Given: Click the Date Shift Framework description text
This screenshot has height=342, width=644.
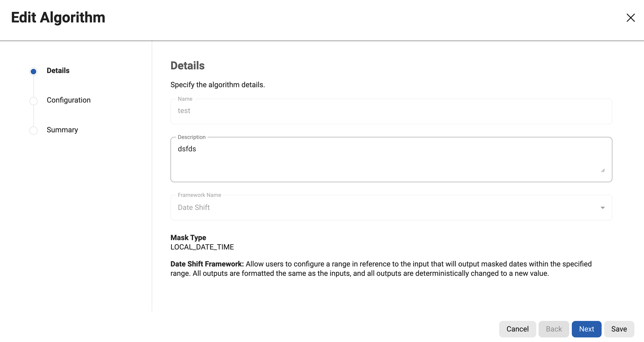Looking at the screenshot, I should (381, 269).
